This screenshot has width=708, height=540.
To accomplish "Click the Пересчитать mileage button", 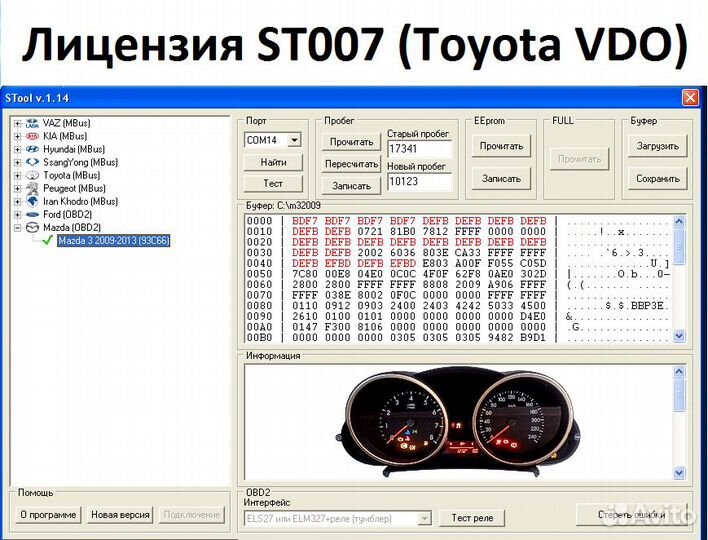I will pos(351,164).
